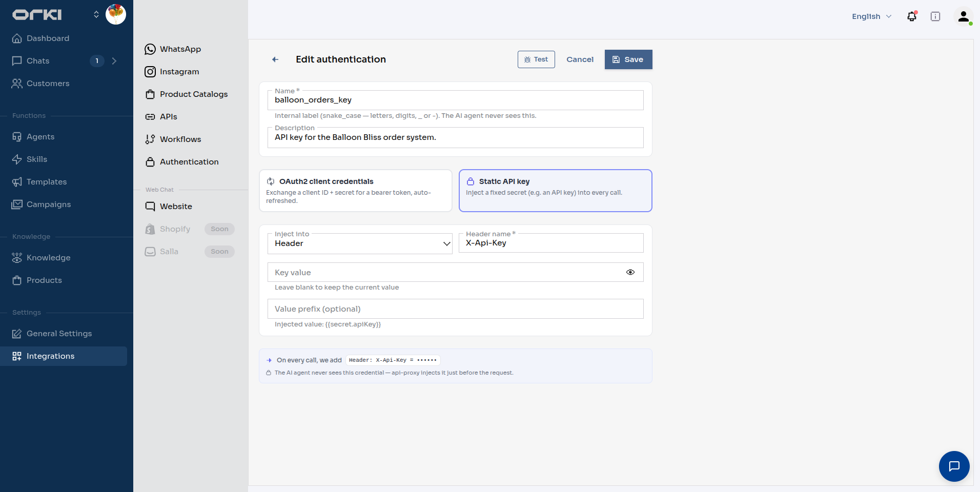Edit the Name field balloon_orders_key
This screenshot has height=492, width=980.
click(x=455, y=100)
